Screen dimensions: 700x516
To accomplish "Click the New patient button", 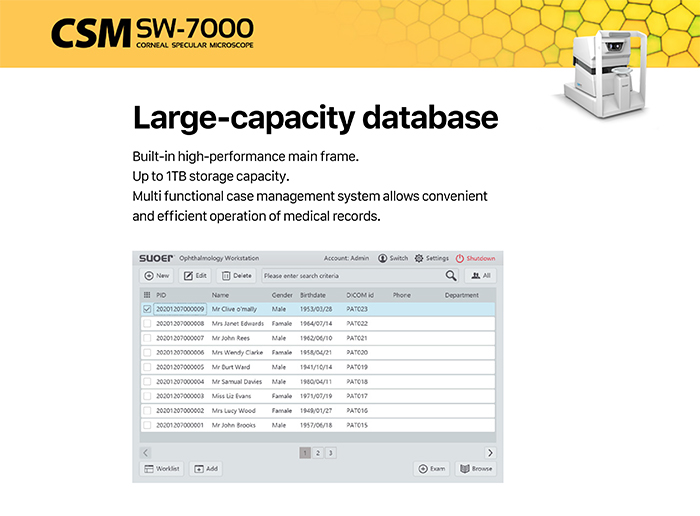I will tap(157, 275).
